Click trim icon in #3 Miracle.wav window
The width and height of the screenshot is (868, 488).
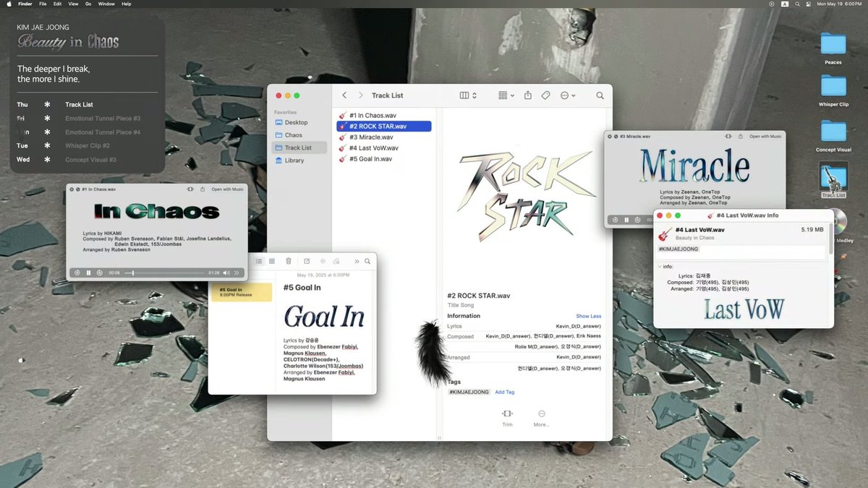[728, 136]
